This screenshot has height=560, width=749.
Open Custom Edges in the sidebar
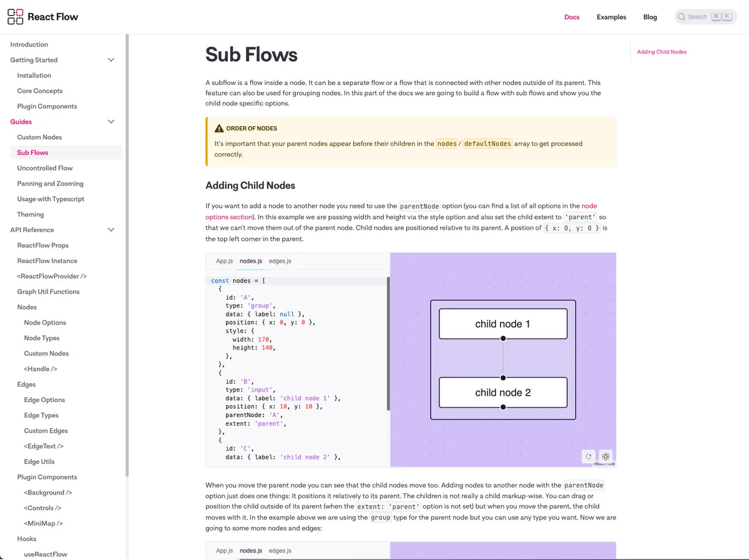click(46, 431)
